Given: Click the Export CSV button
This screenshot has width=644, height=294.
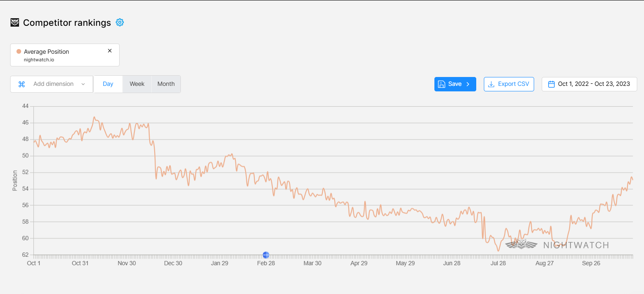Looking at the screenshot, I should pyautogui.click(x=509, y=84).
